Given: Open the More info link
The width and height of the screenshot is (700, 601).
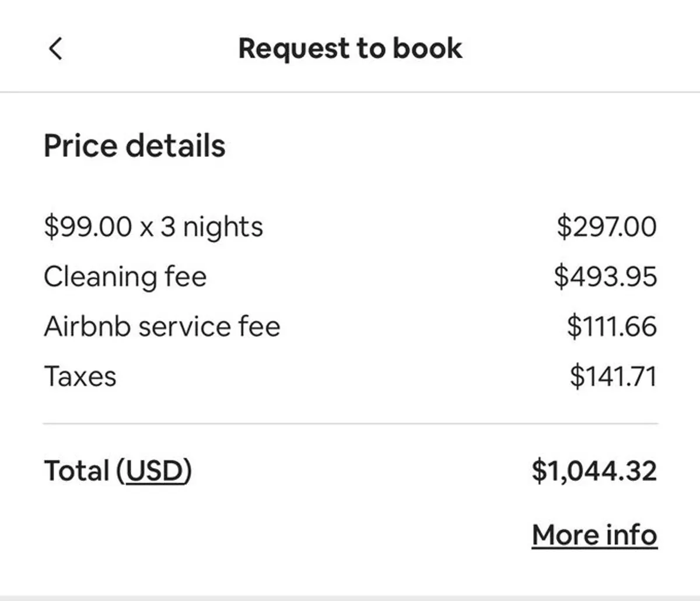Looking at the screenshot, I should (x=594, y=535).
